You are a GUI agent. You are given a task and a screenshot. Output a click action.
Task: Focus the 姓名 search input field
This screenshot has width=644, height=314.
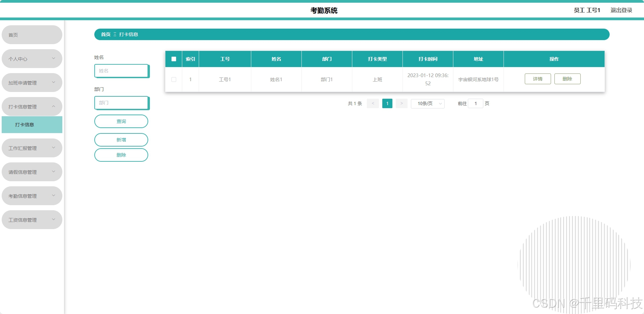[122, 71]
